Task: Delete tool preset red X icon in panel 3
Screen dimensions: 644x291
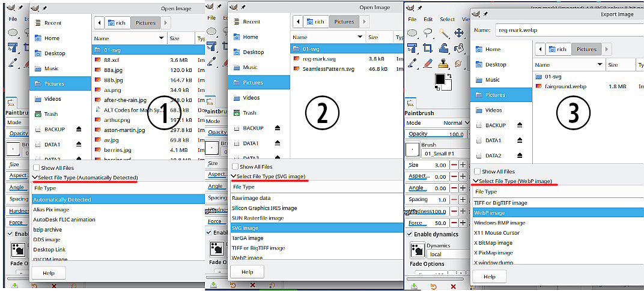Action: tap(453, 286)
